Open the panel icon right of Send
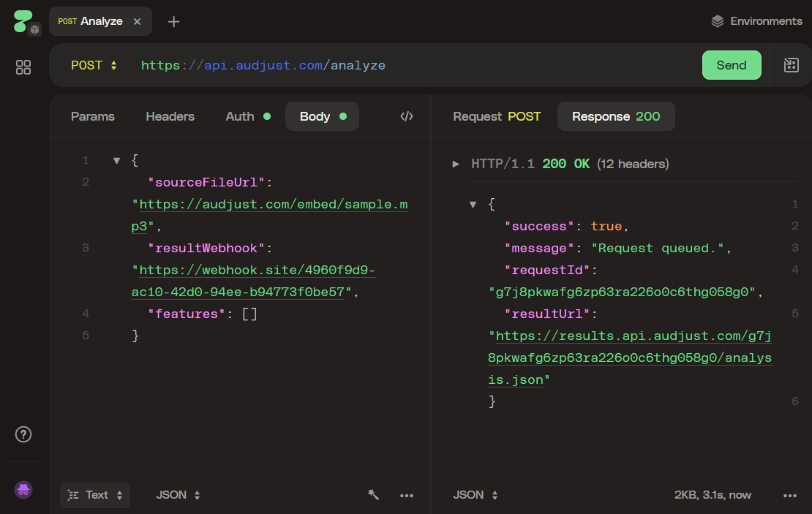 (x=791, y=65)
